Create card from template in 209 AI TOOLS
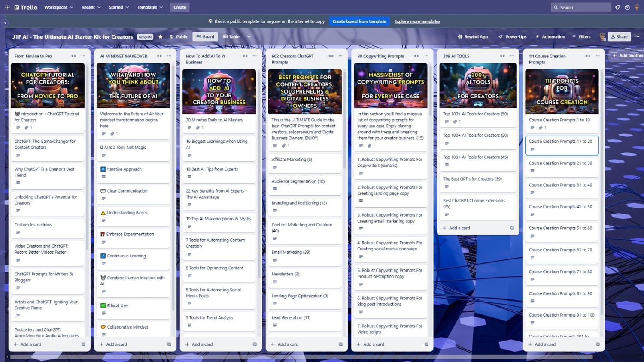This screenshot has width=644, height=362. (x=512, y=228)
